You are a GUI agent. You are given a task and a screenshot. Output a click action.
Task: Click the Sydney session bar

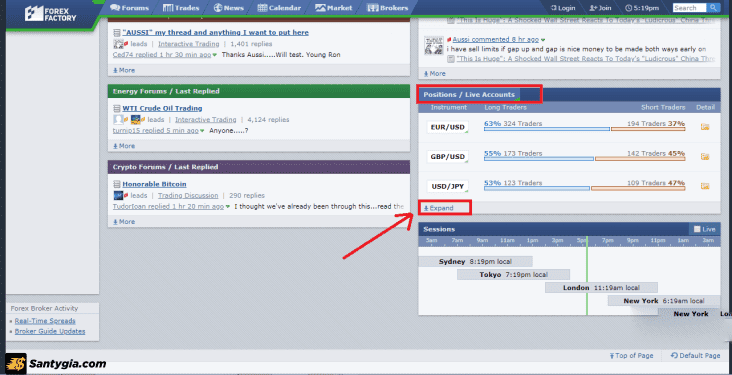pos(475,262)
